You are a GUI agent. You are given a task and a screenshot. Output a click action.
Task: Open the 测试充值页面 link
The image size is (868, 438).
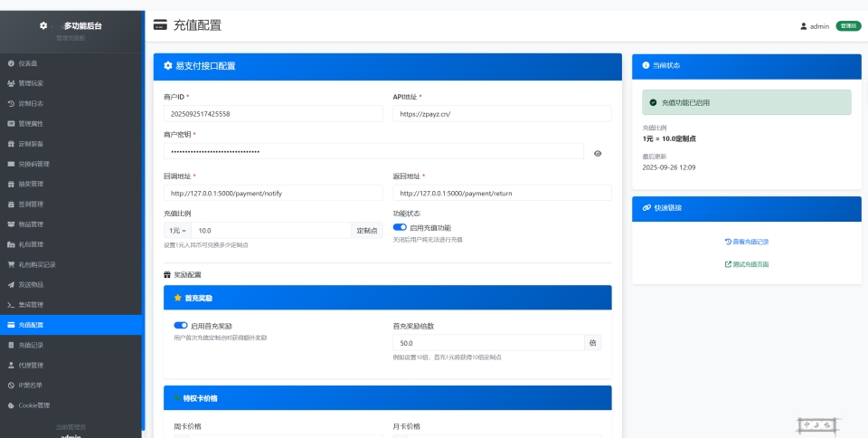747,264
